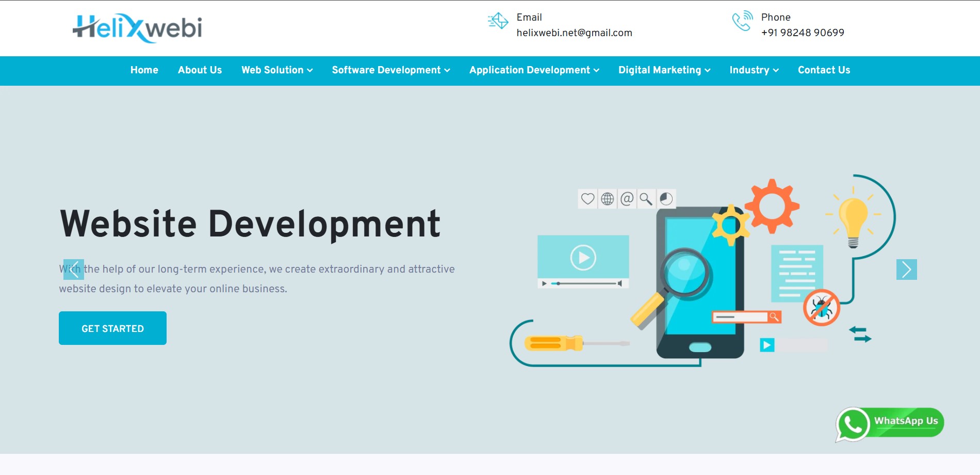Click the WhatsApp Us chat button
The width and height of the screenshot is (980, 475).
pyautogui.click(x=890, y=423)
